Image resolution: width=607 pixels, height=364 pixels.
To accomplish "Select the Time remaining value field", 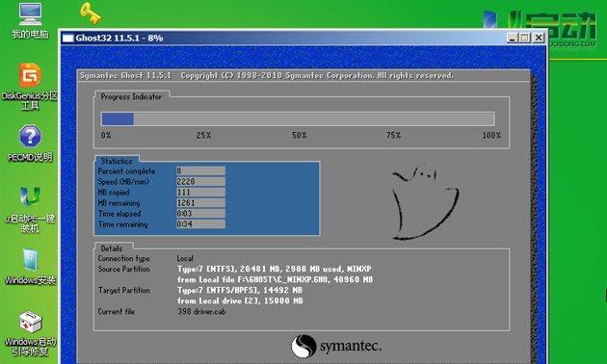I will coord(200,224).
